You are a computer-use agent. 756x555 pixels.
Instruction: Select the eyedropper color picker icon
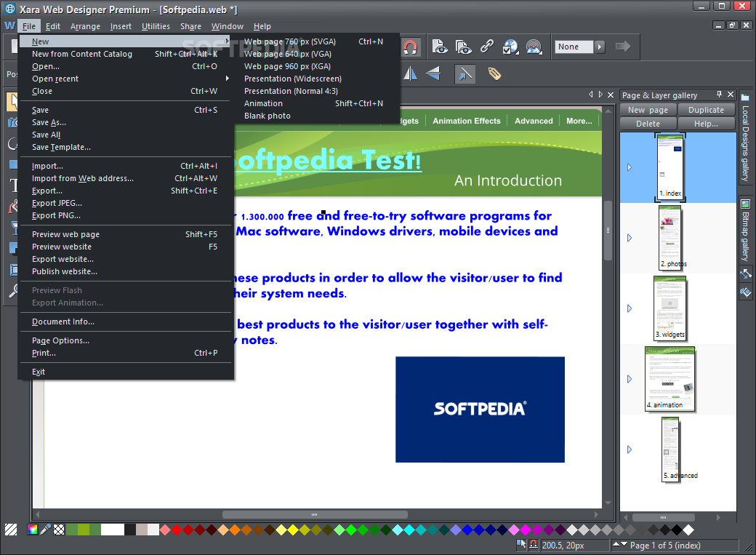45,530
